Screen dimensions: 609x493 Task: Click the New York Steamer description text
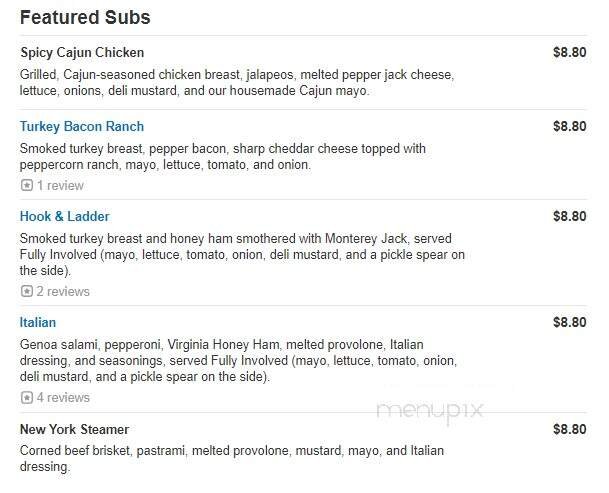pos(231,459)
